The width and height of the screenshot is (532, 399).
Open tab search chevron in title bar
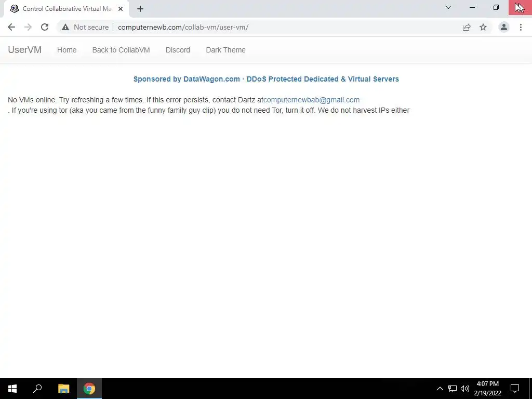point(448,7)
